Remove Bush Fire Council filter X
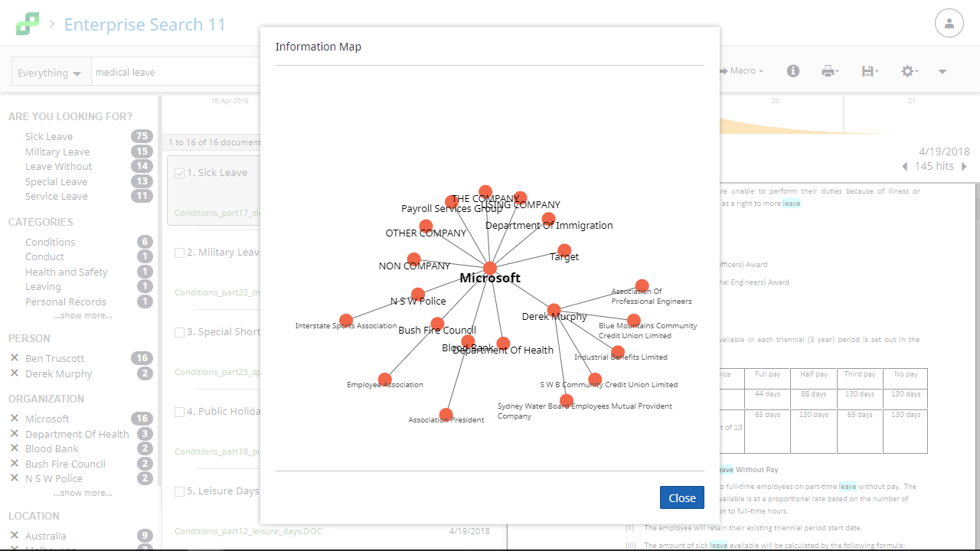 coord(14,464)
